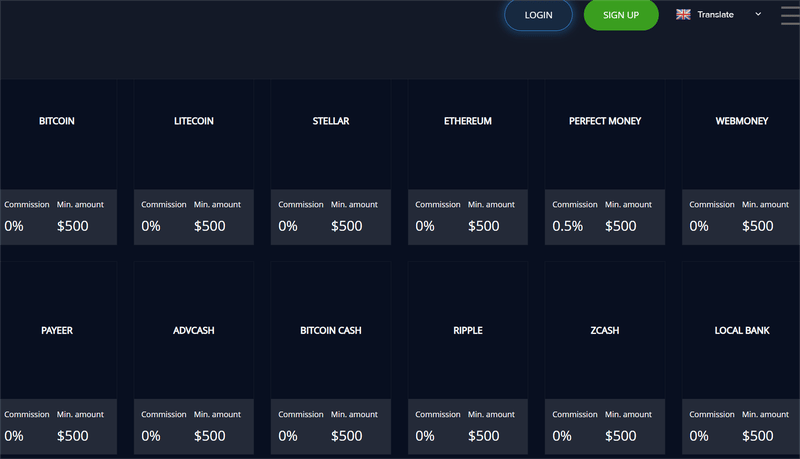
Task: Click Stellar's $500 minimum amount
Action: [x=346, y=226]
